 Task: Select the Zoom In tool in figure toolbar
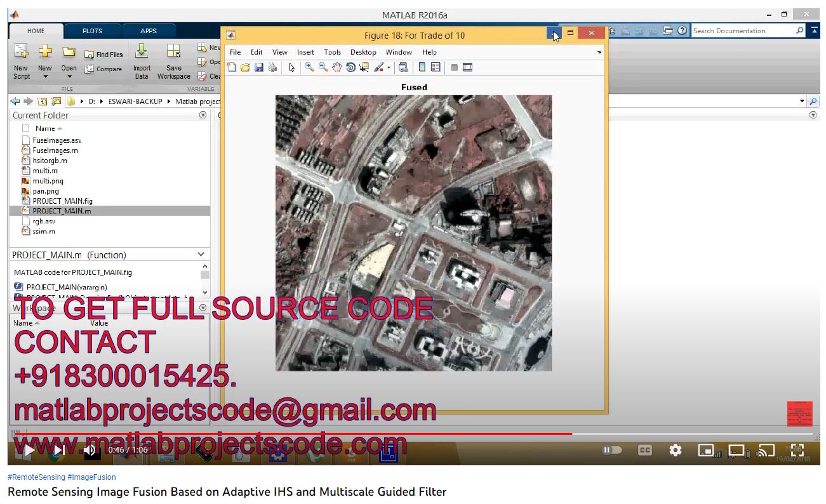click(x=309, y=67)
